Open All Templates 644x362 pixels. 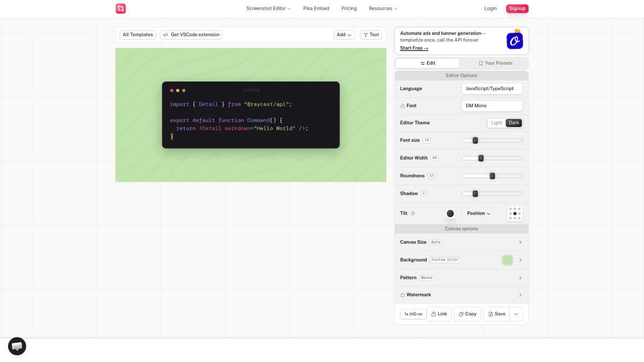(138, 35)
